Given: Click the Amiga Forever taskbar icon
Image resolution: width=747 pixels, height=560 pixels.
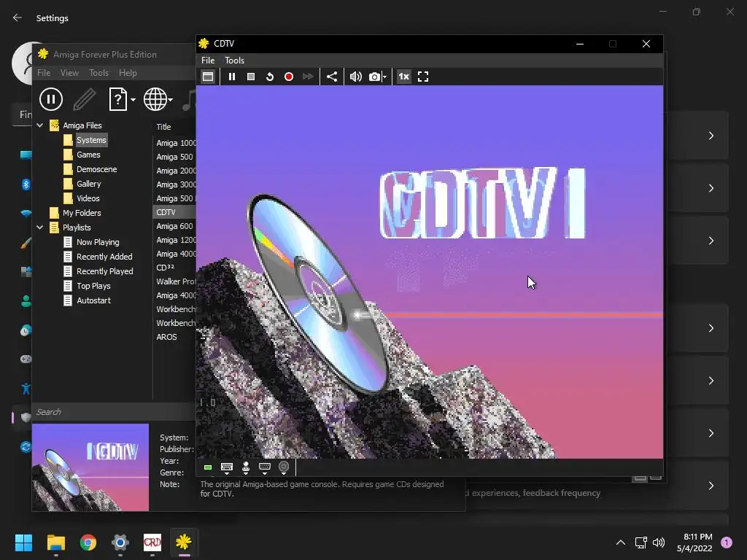Looking at the screenshot, I should (x=184, y=542).
